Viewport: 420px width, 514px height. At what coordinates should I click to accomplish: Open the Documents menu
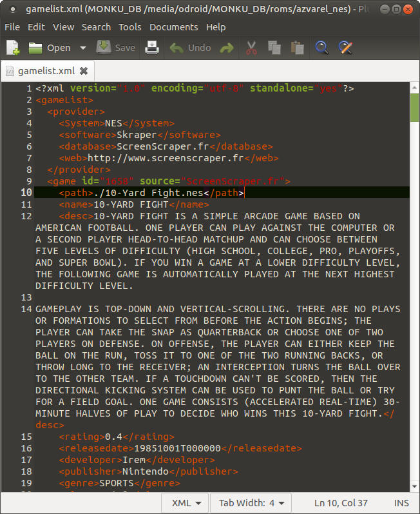click(x=173, y=27)
